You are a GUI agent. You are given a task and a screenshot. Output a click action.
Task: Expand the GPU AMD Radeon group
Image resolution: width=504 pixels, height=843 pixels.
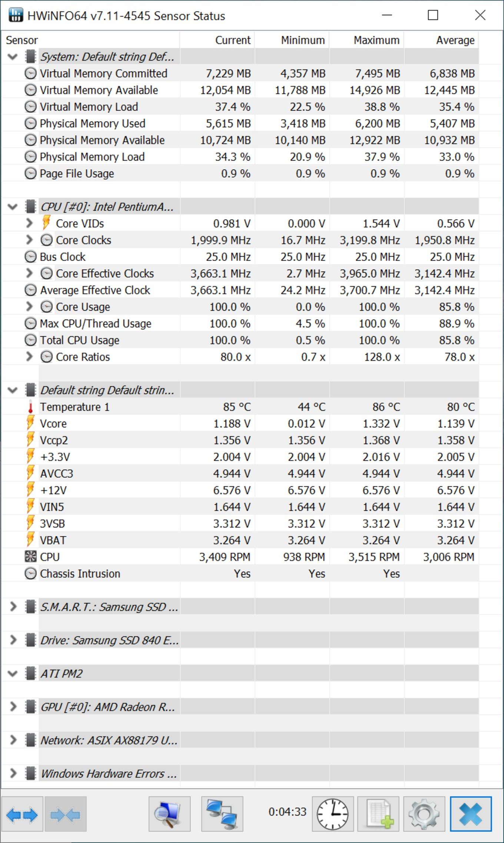pyautogui.click(x=13, y=707)
